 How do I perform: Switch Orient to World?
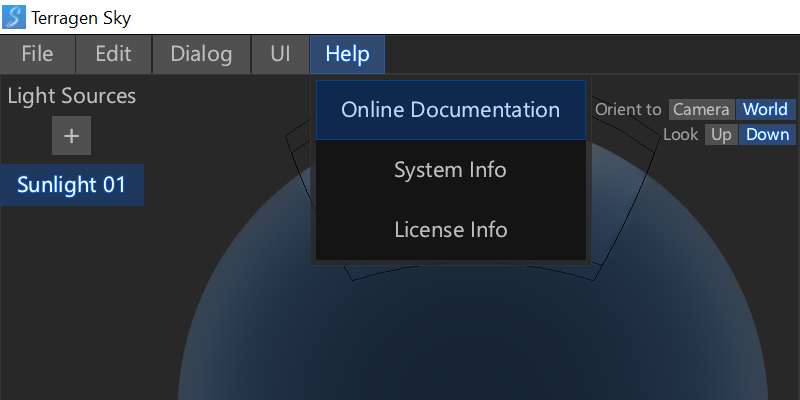[x=765, y=110]
